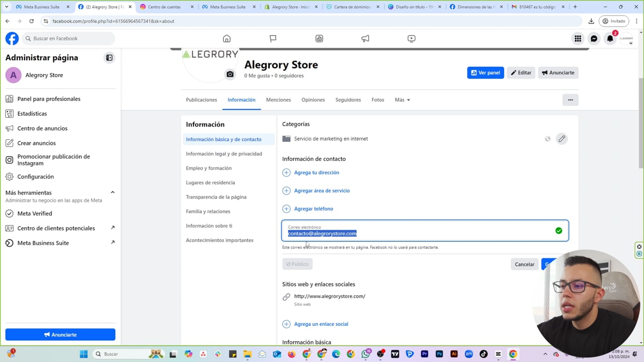Open the notifications bell showing 2 alerts
The image size is (644, 362).
(610, 38)
